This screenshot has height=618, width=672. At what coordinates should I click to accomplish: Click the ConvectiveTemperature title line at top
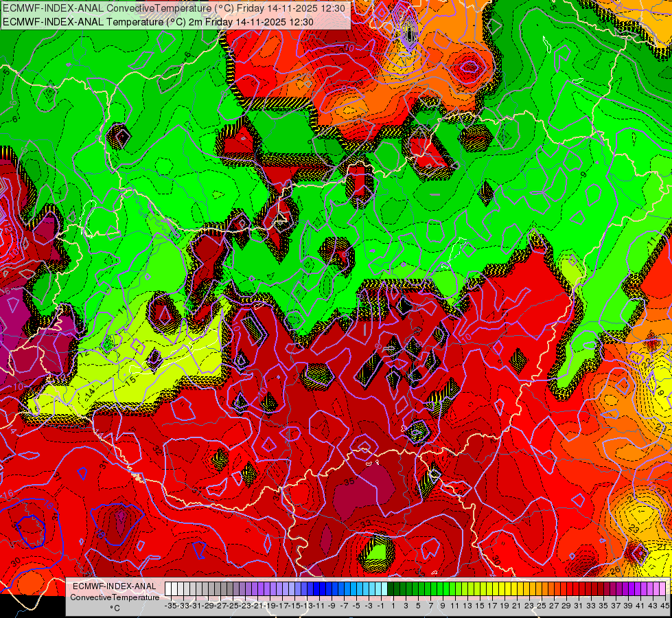coord(175,8)
